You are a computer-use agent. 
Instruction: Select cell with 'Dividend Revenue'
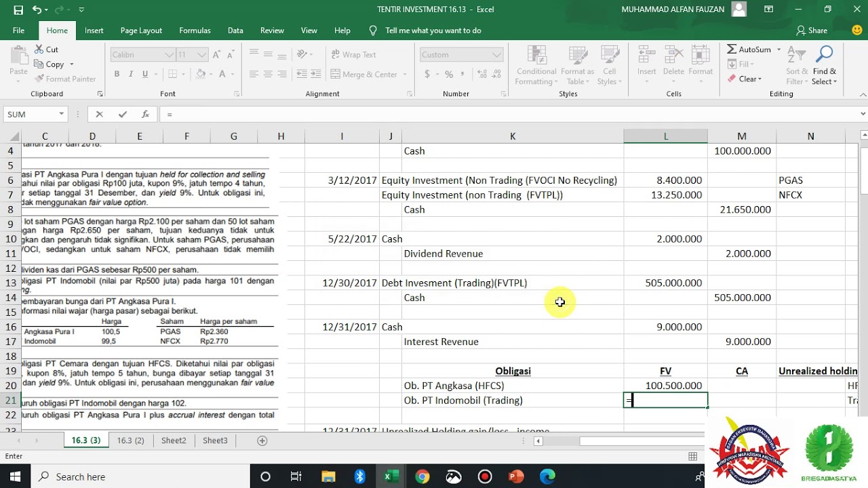click(513, 253)
